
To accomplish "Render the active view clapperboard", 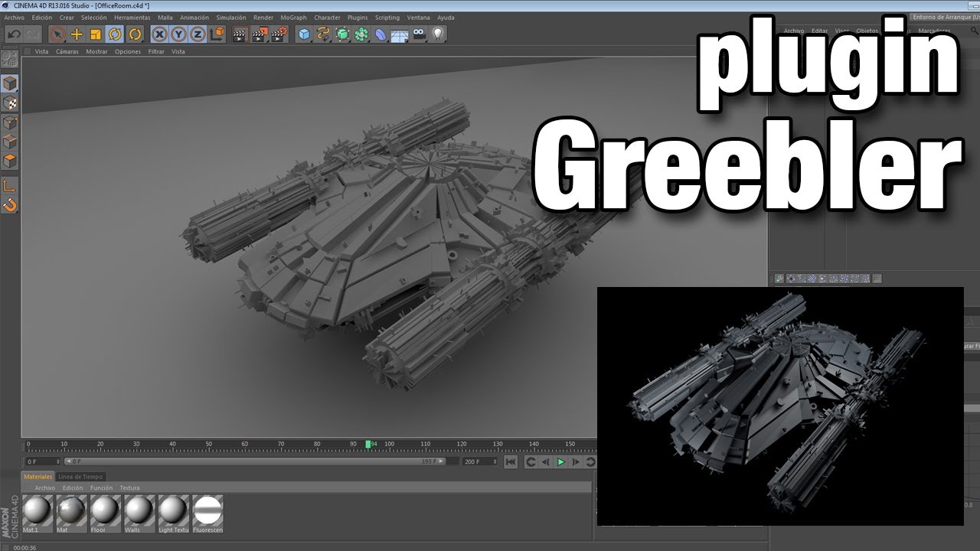I will coord(240,34).
